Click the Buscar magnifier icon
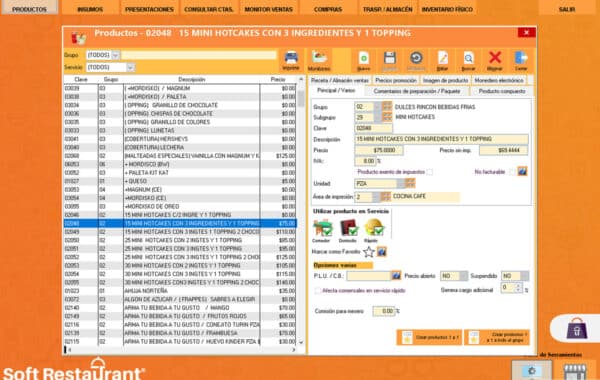The height and width of the screenshot is (380, 600). point(468,59)
